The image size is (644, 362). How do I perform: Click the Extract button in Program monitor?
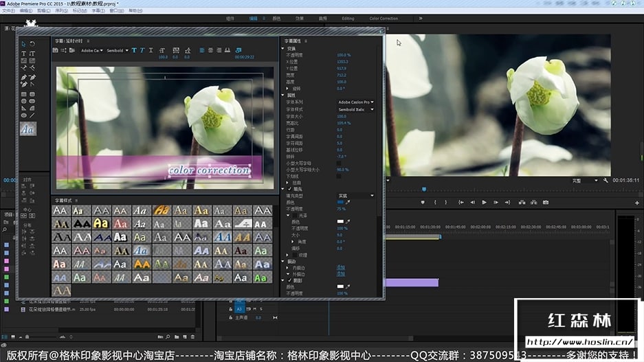pos(533,203)
